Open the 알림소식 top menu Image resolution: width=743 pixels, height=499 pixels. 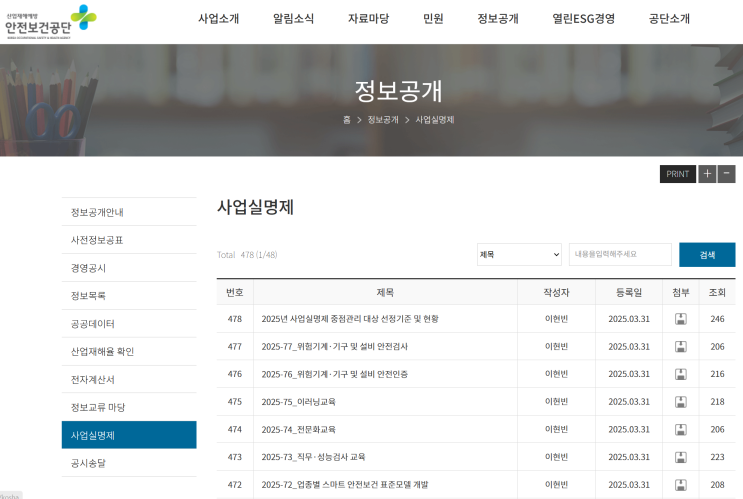coord(293,18)
